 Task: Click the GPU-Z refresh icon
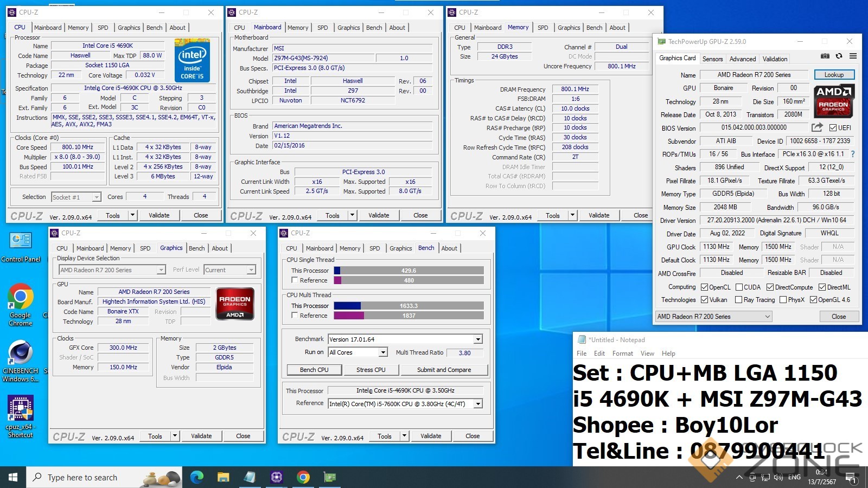pos(839,56)
